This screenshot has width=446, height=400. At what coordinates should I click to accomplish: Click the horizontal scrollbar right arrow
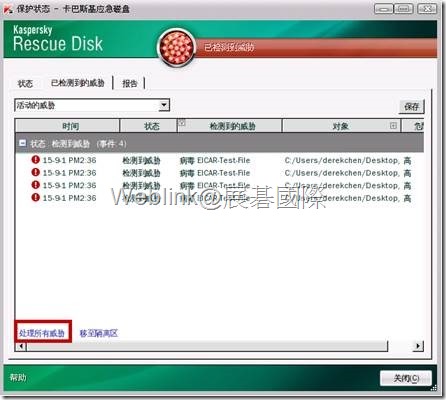[418, 346]
